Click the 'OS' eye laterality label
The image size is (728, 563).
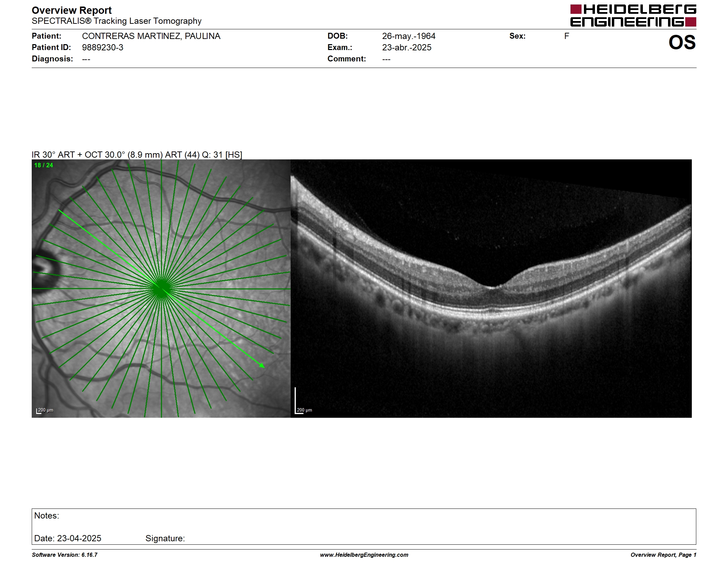coord(682,42)
